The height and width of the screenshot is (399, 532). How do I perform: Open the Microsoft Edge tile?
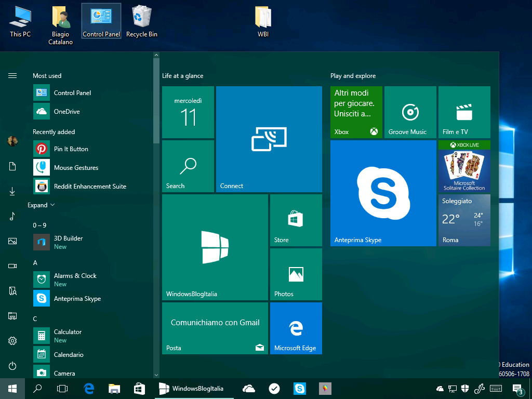[296, 328]
